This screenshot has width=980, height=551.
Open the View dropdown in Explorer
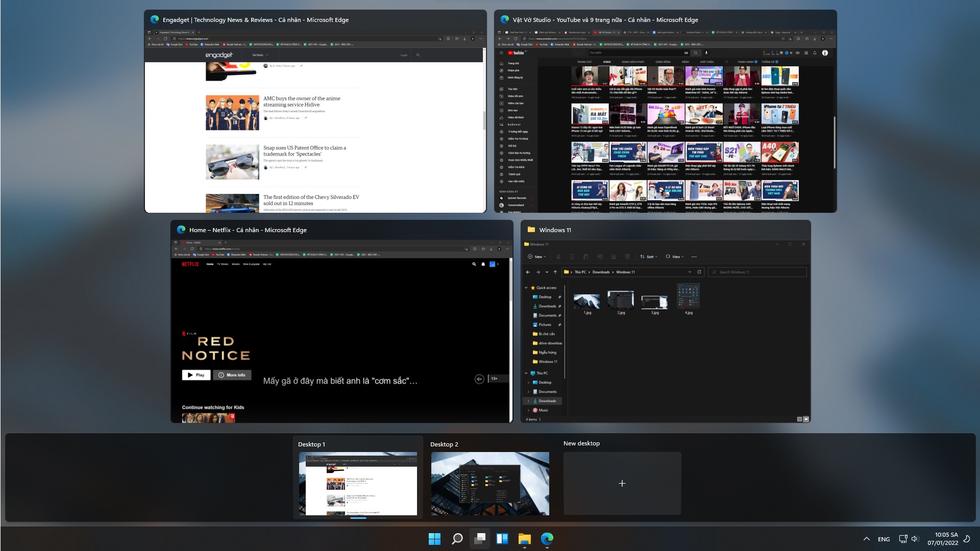coord(675,257)
